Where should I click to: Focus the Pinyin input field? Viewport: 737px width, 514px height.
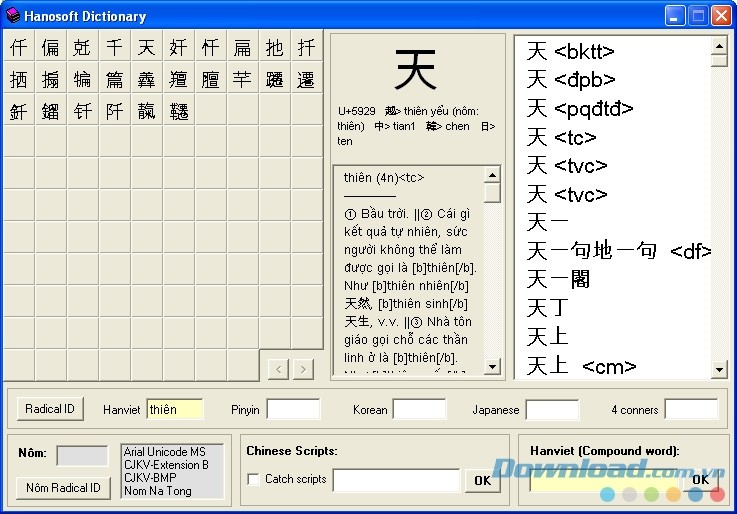293,409
